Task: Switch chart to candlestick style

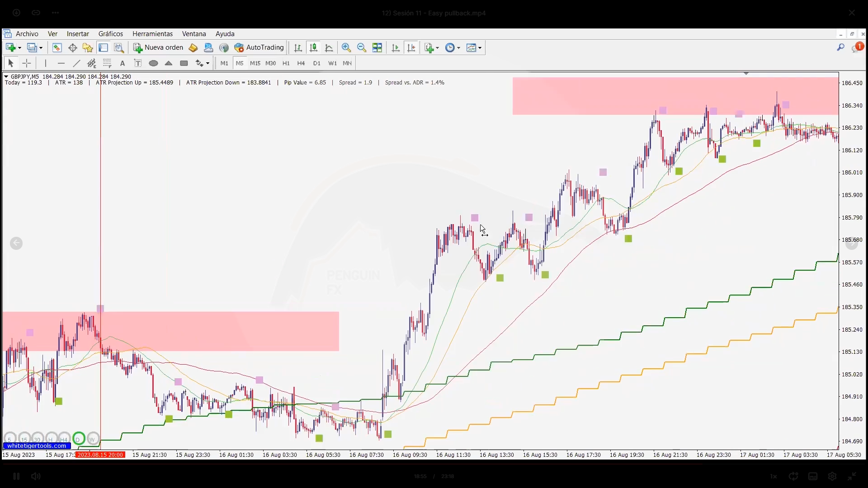Action: [x=313, y=47]
